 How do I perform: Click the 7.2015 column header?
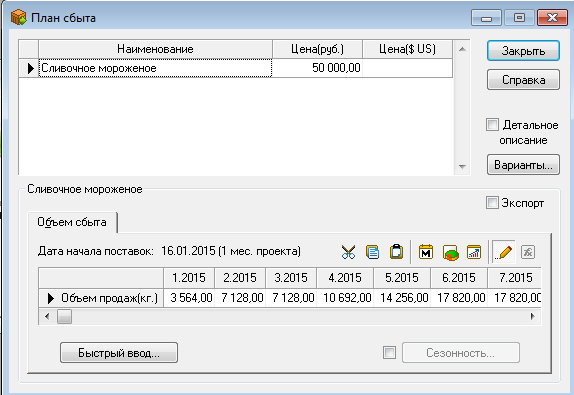click(x=514, y=278)
